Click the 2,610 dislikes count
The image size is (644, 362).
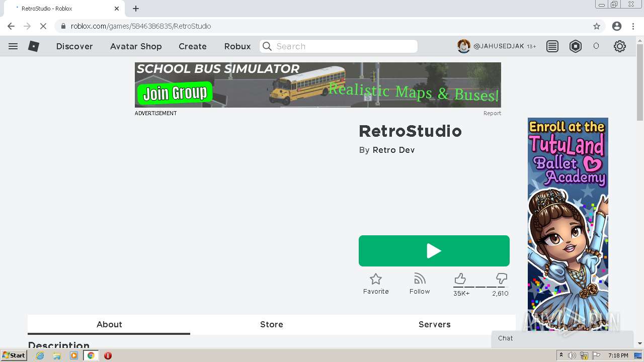(x=500, y=293)
